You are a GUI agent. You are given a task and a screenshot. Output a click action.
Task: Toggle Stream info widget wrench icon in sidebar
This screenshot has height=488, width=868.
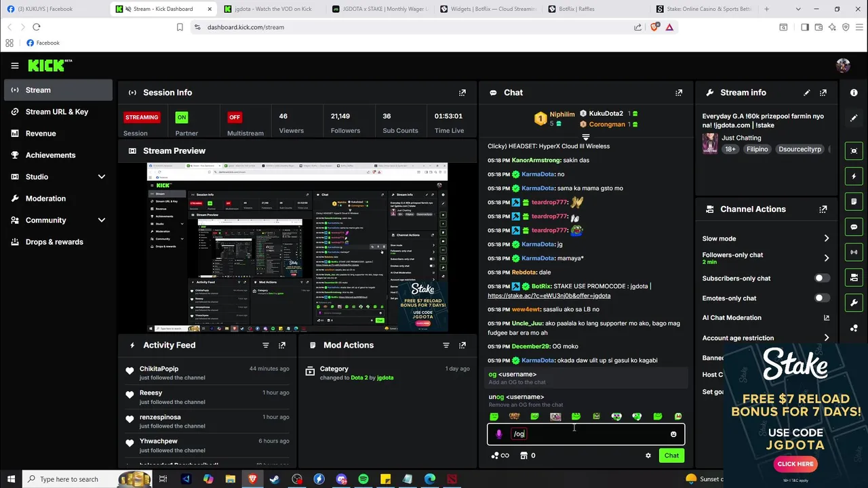[854, 302]
